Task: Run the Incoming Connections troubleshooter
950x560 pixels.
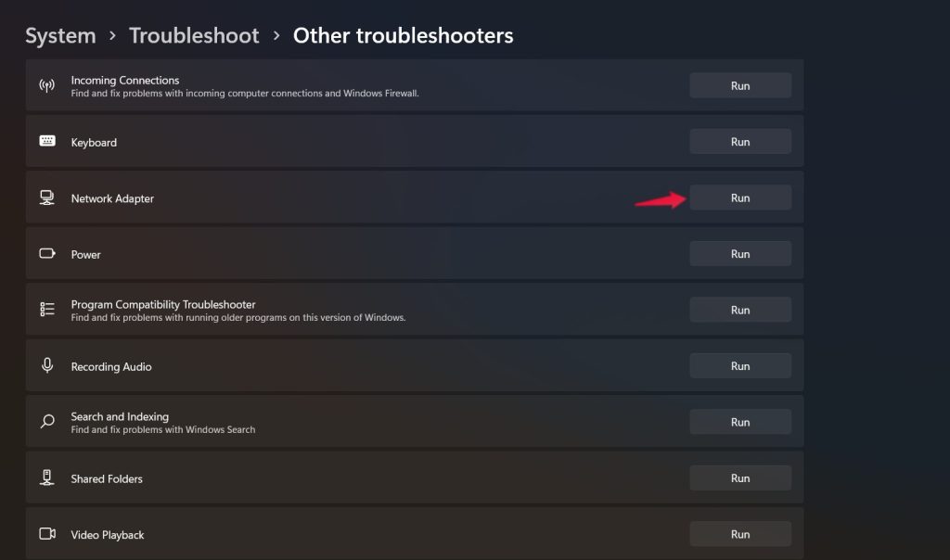Action: point(739,86)
